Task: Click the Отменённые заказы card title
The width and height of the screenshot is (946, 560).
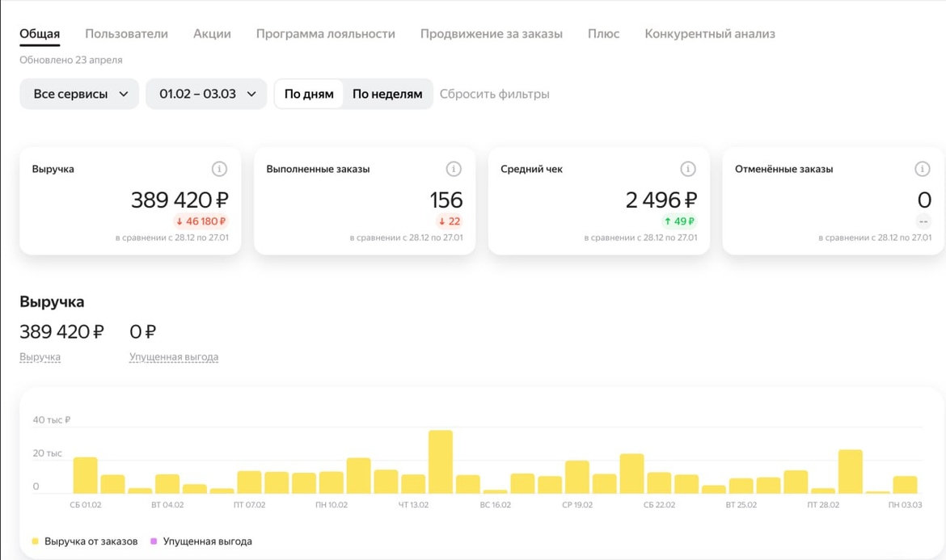Action: pos(783,170)
